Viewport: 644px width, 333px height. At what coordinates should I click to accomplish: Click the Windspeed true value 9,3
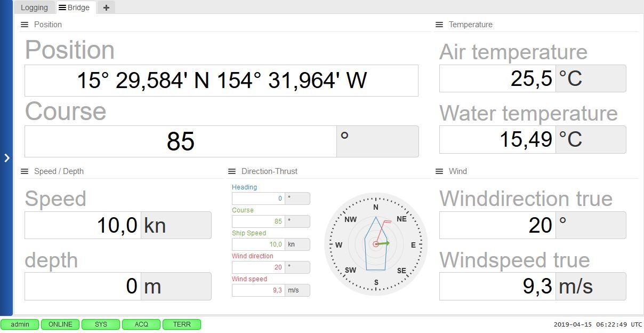(497, 287)
